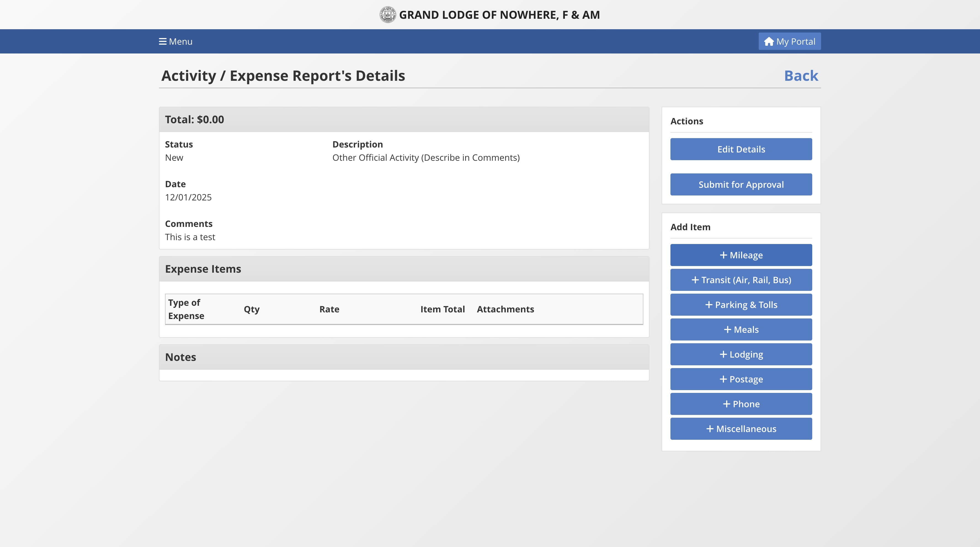The width and height of the screenshot is (980, 547).
Task: Click the Add Item panel heading
Action: coord(690,227)
